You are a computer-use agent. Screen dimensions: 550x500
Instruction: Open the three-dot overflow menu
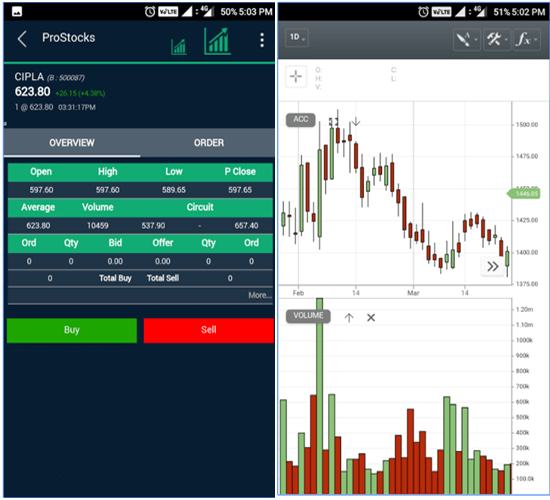262,40
